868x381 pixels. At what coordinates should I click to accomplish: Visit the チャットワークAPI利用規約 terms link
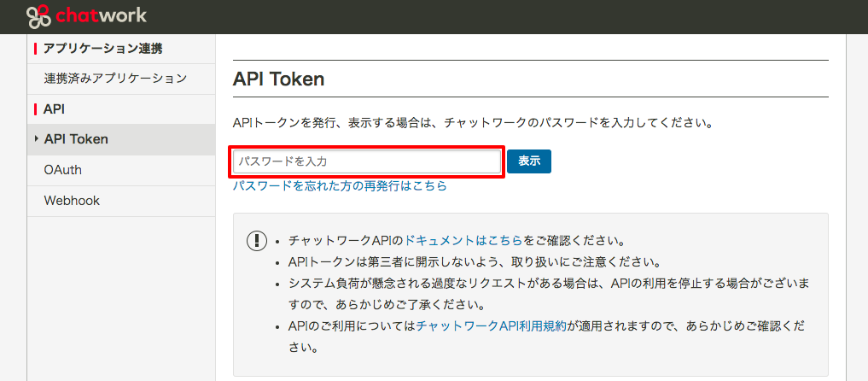(x=491, y=326)
